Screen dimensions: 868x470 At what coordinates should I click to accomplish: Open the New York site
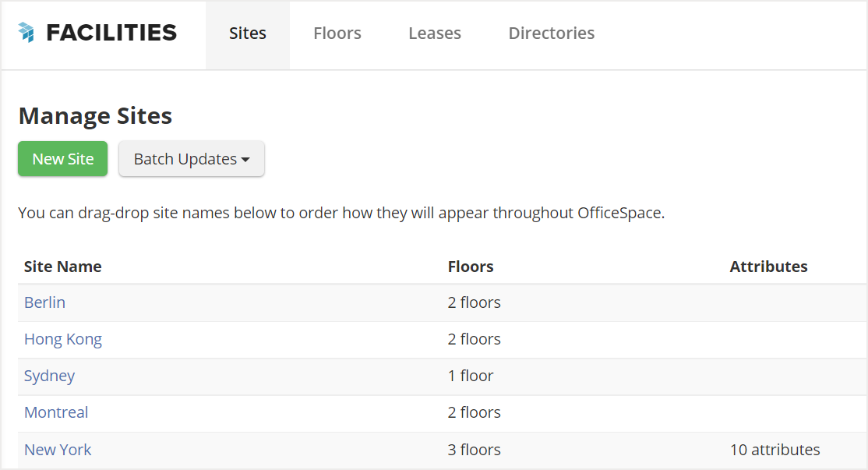(x=58, y=450)
